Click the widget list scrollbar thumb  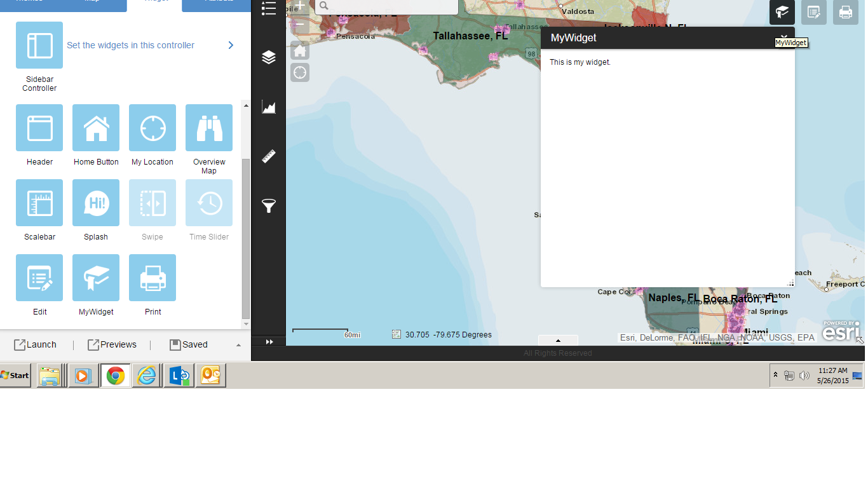coord(246,238)
